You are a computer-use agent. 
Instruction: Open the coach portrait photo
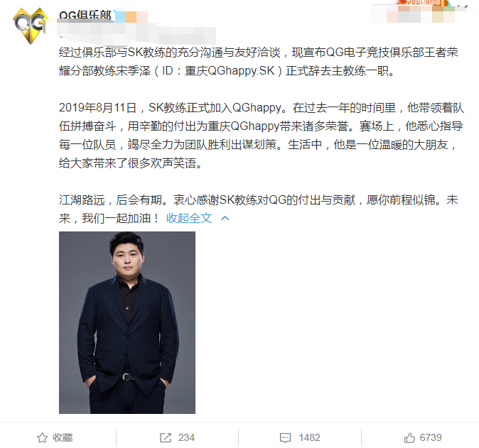pos(127,322)
